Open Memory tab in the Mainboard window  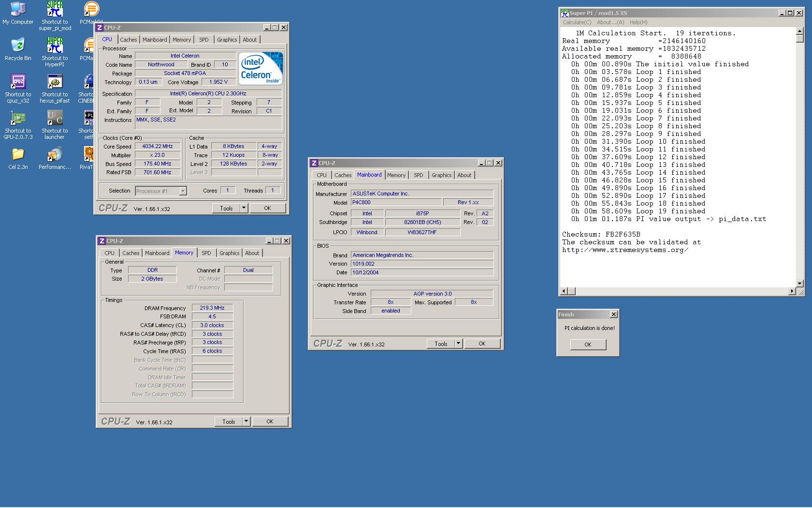click(x=396, y=175)
